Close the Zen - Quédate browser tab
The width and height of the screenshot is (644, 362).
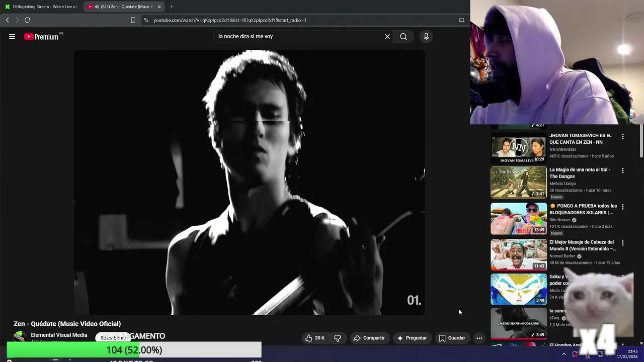(159, 7)
